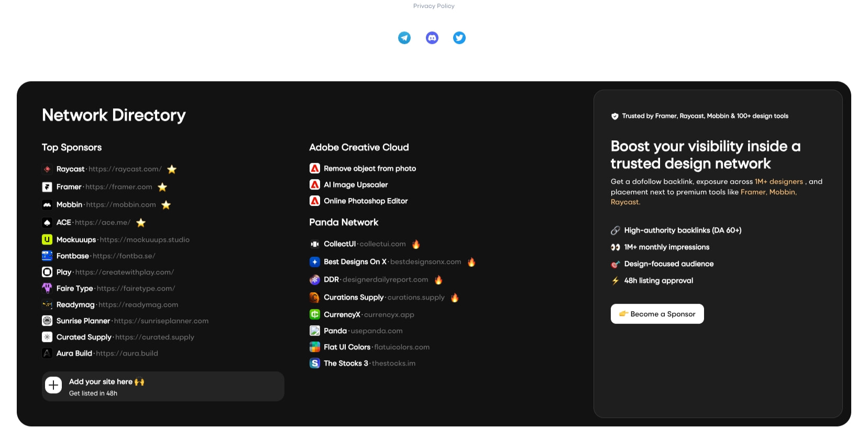Open Curations Supply link
The width and height of the screenshot is (868, 441).
pyautogui.click(x=384, y=297)
